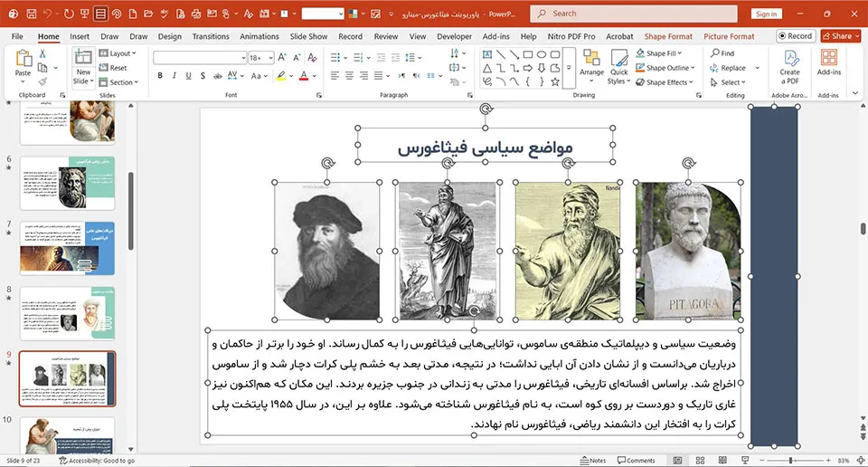Click the Decrease Font Size icon
This screenshot has width=868, height=467.
coord(297,58)
